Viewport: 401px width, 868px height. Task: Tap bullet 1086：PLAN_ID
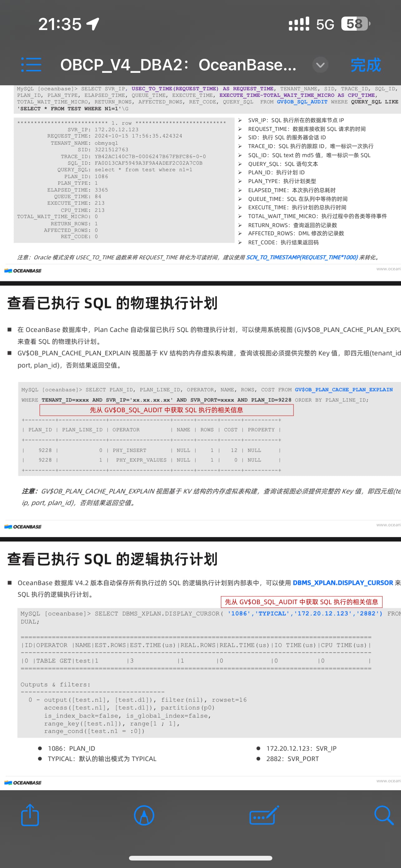[x=67, y=748]
